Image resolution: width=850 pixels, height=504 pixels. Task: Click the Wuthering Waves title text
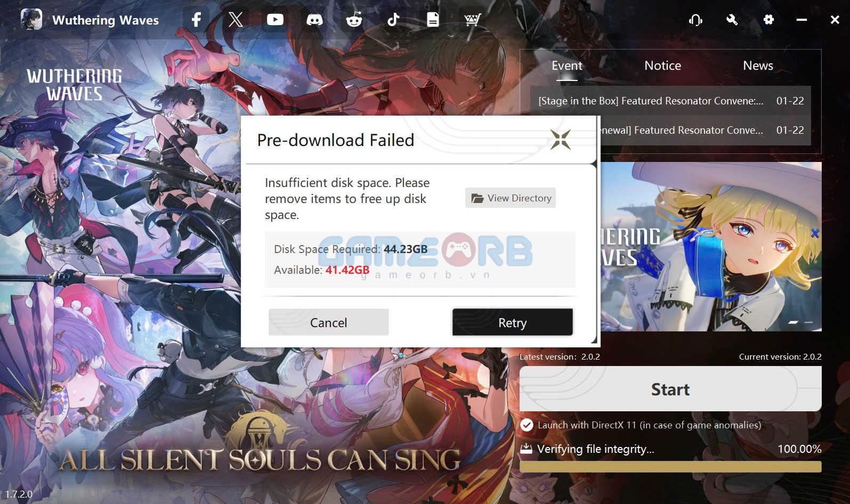[x=106, y=20]
